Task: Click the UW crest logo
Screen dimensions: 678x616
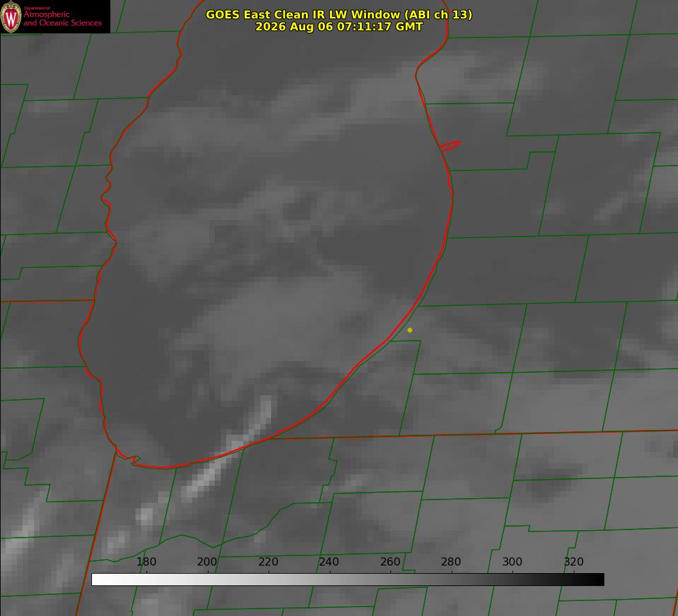Action: (11, 16)
